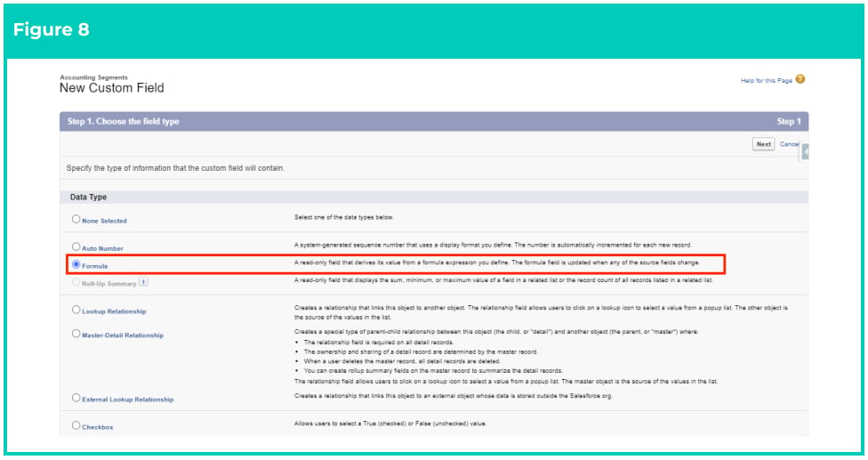Select the Roll-Up Summary radio button
This screenshot has height=460, width=868.
(x=76, y=282)
